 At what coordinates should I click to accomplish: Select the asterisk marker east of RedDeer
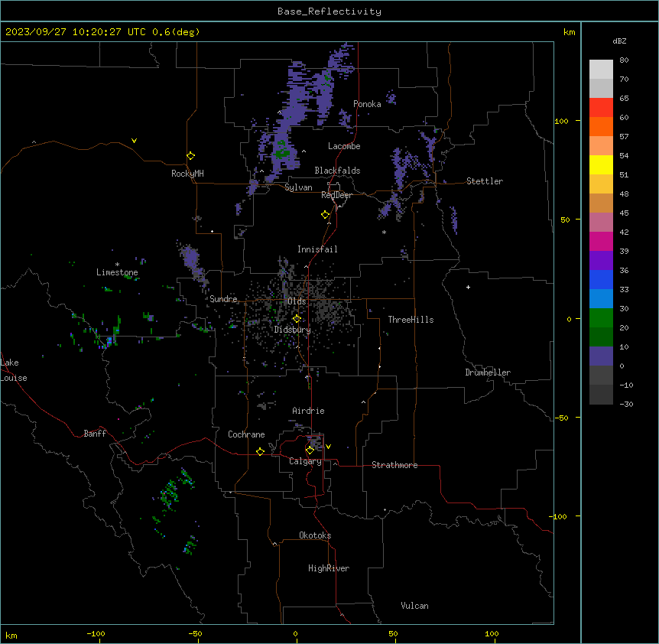pyautogui.click(x=384, y=232)
